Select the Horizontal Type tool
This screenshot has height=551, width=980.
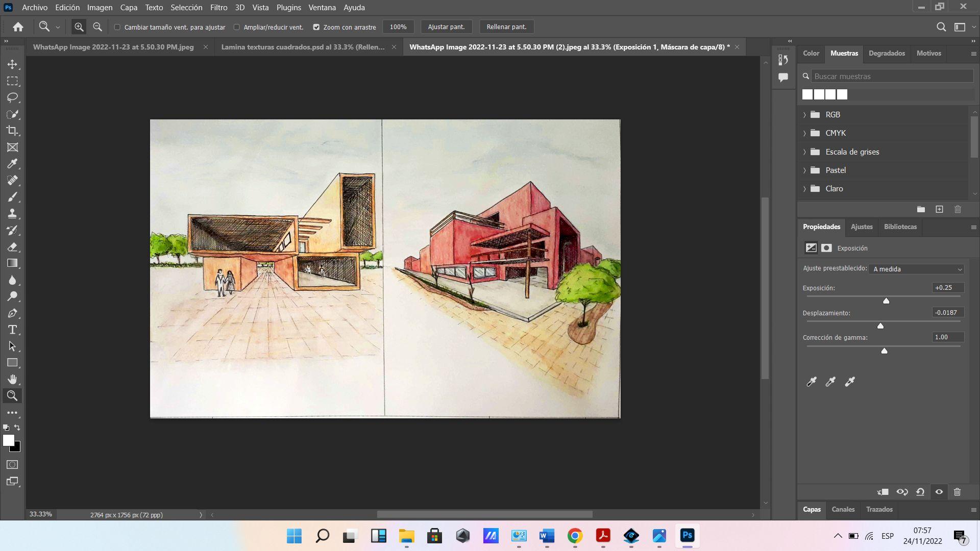[x=12, y=330]
